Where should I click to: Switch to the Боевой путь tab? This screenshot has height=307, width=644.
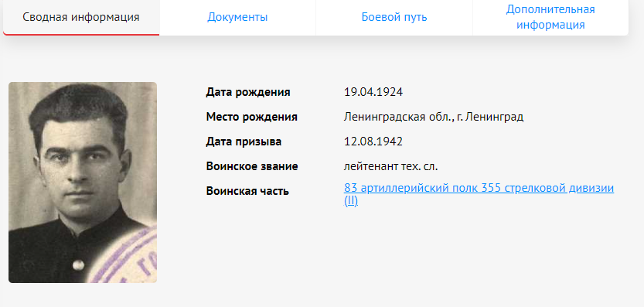click(394, 17)
